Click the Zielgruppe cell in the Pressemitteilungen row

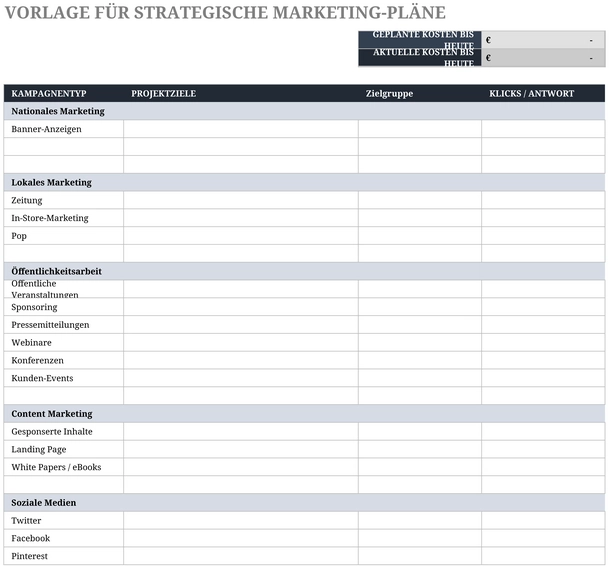pos(420,325)
